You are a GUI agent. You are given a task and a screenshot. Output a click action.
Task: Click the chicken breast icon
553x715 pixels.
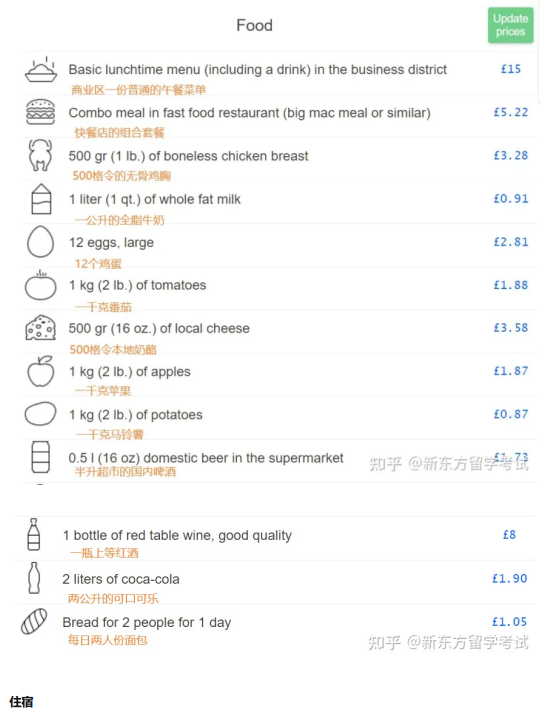click(40, 155)
